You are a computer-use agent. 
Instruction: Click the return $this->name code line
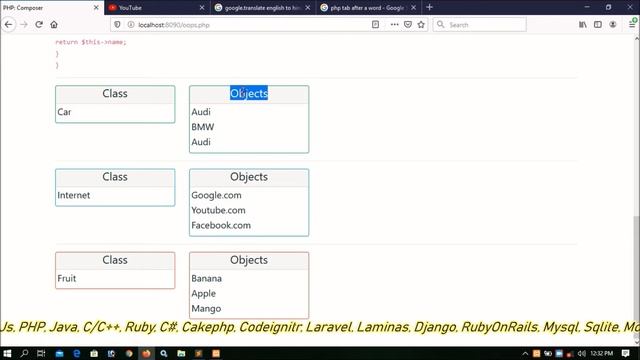(x=91, y=42)
